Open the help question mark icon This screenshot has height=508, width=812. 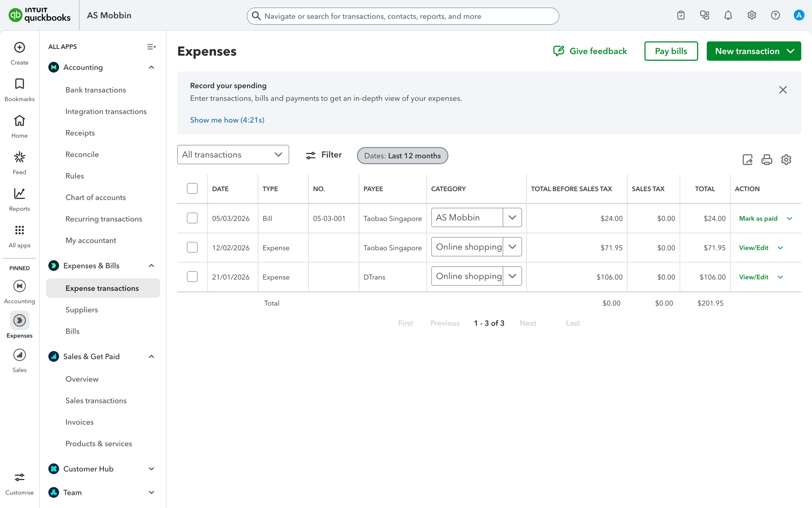[x=775, y=15]
